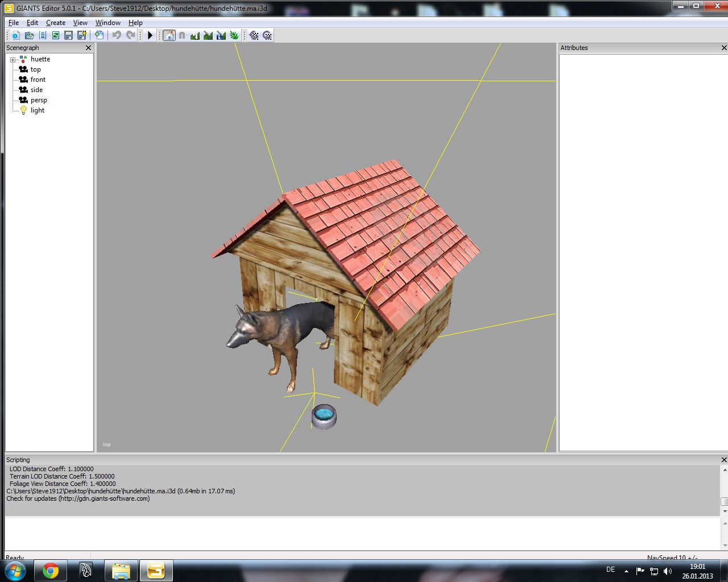Click the GIANTS Editor taskbar icon
Screen dimensions: 728x582
pyautogui.click(x=156, y=571)
